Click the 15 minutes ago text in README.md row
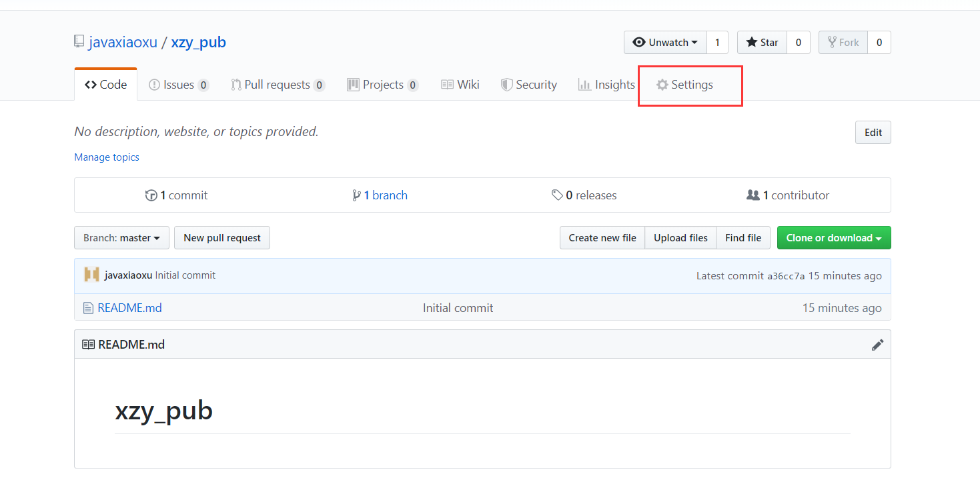Screen dimensions: 980x486 pos(842,308)
